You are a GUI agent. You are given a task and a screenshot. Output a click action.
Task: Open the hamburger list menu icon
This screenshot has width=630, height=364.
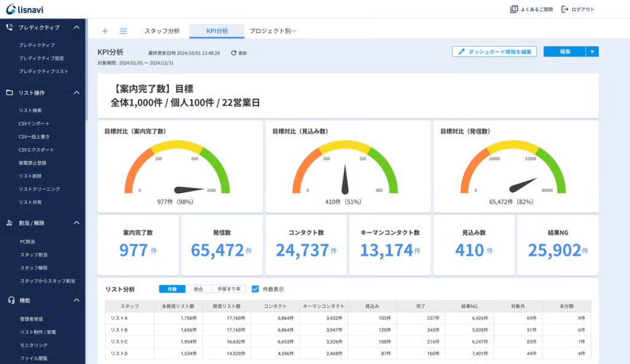(123, 31)
